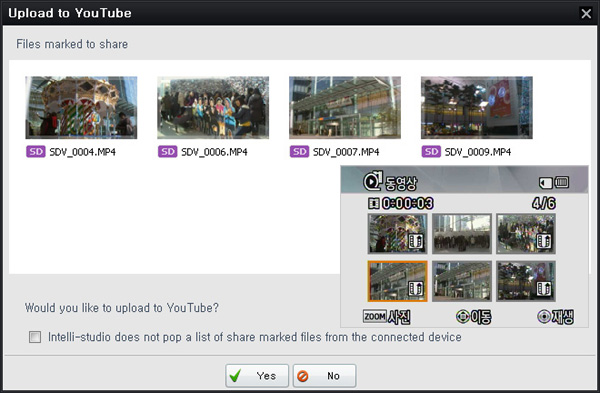
Task: Click the file name SDV_0009.MP4
Action: 478,152
